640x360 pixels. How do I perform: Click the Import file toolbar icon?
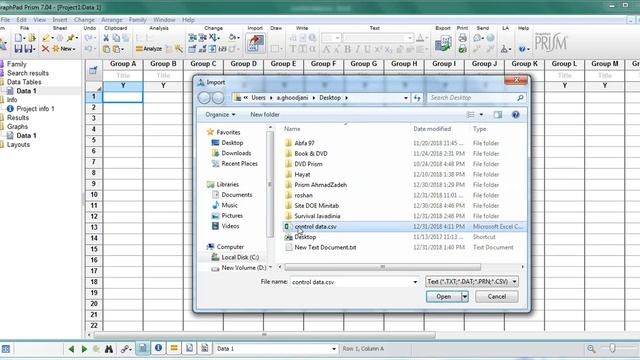(x=256, y=43)
